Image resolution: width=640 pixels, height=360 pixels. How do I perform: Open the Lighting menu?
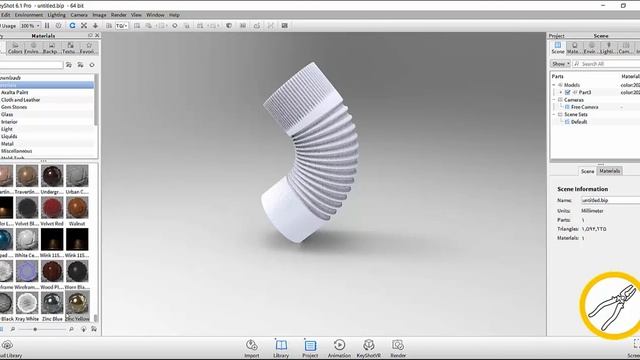pyautogui.click(x=56, y=15)
